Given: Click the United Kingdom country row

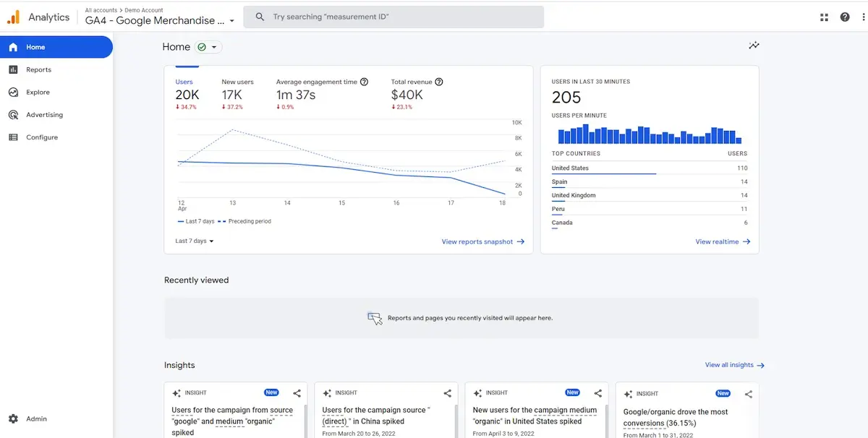Looking at the screenshot, I should pos(650,196).
